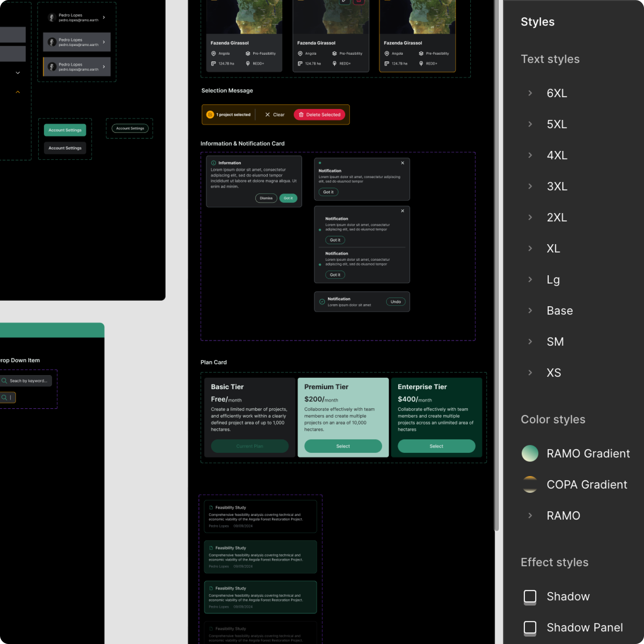644x644 pixels.
Task: Expand the 6XL text style group
Action: [530, 93]
